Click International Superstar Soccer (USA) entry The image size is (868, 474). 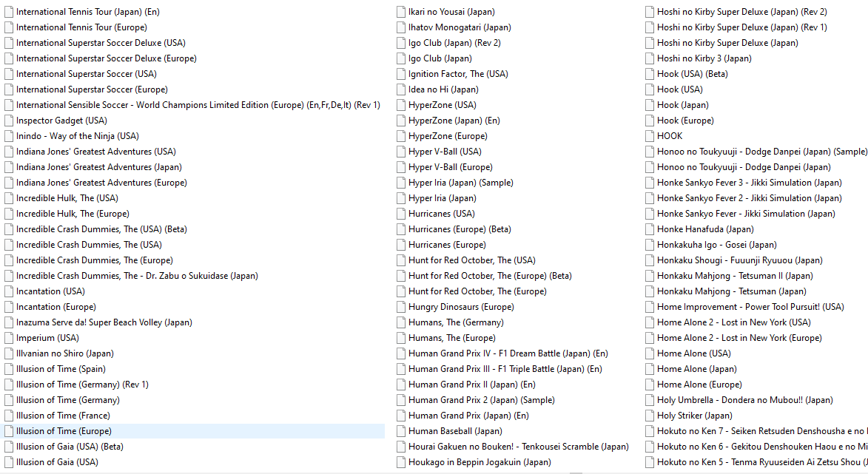87,73
